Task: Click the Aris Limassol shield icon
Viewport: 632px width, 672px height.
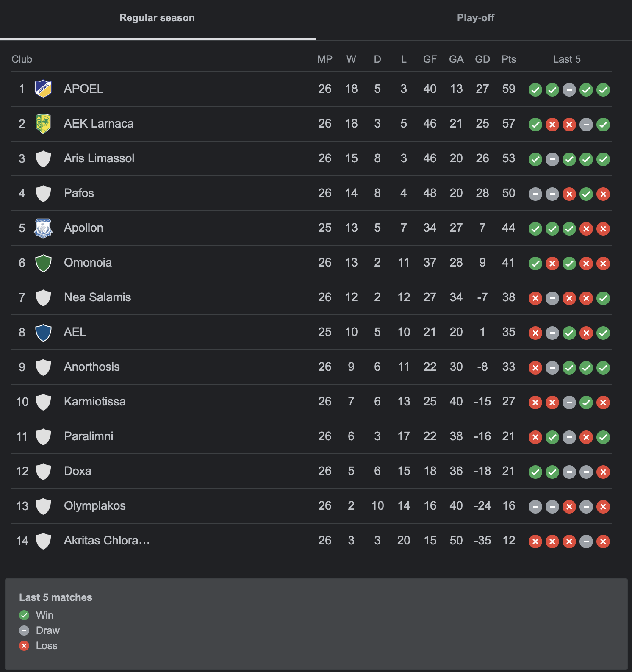Action: point(43,158)
